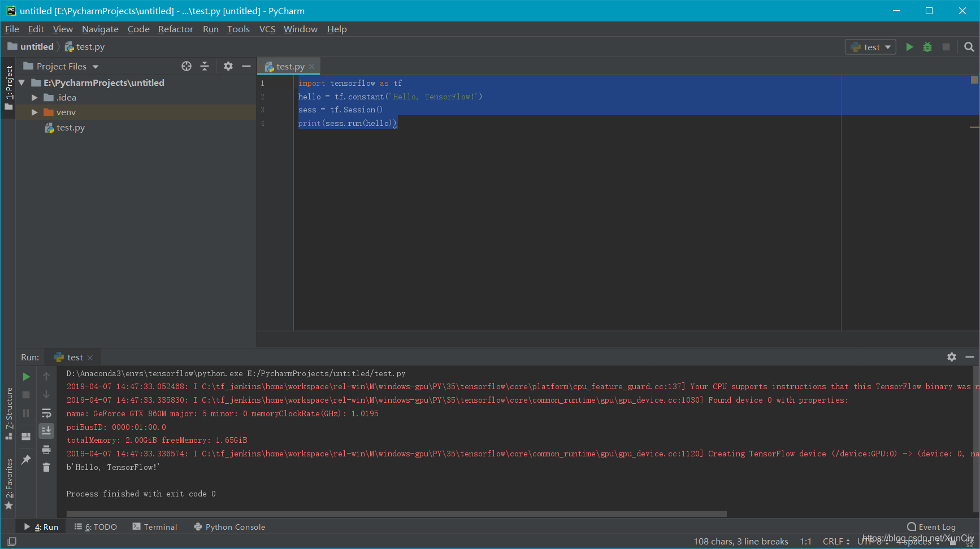
Task: Open Run panel settings gear
Action: [x=952, y=357]
